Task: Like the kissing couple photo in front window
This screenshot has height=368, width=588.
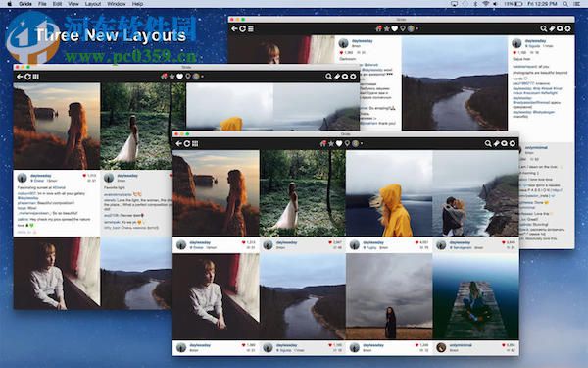Action: click(504, 242)
